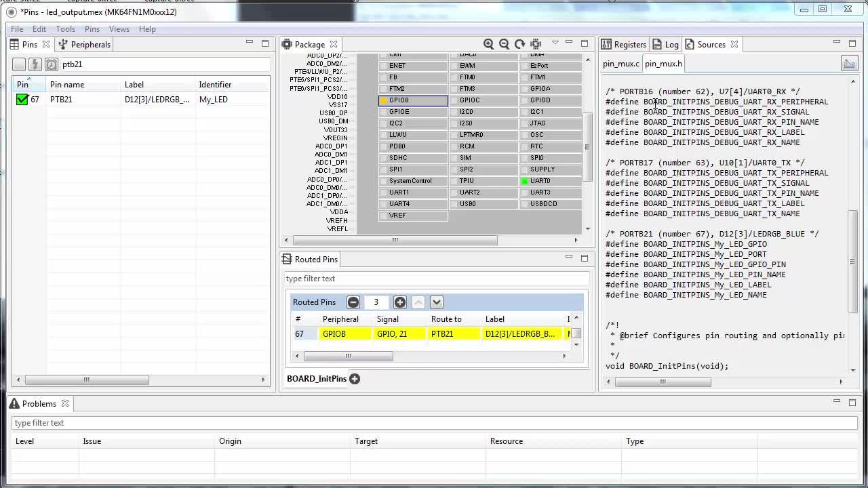Click the power filter lightning icon
The image size is (868, 488).
pyautogui.click(x=35, y=64)
